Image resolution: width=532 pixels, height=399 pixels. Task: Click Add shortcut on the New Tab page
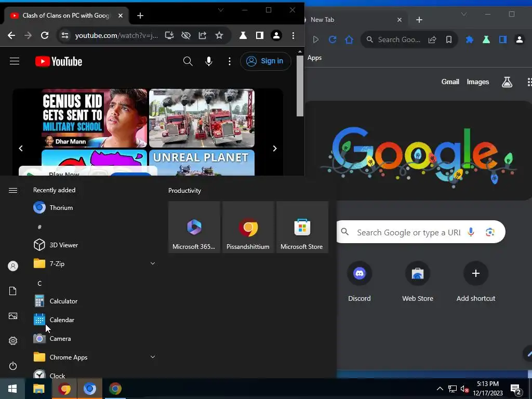476,282
